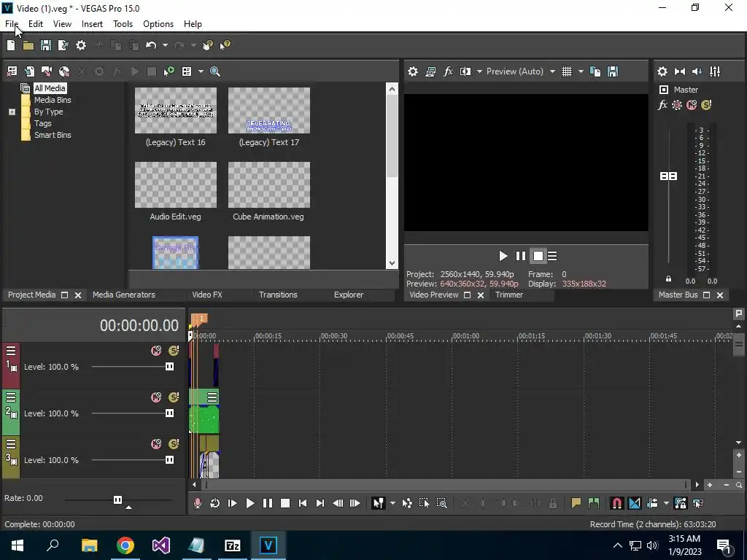Toggle the Master fader lock icon
Image resolution: width=747 pixels, height=560 pixels.
click(x=668, y=279)
